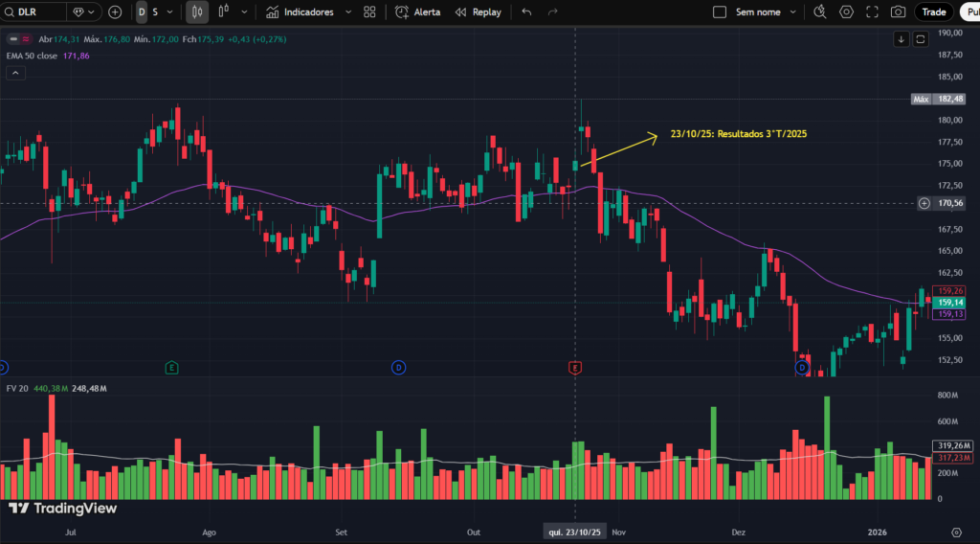Open the Sem nome layout name

758,11
